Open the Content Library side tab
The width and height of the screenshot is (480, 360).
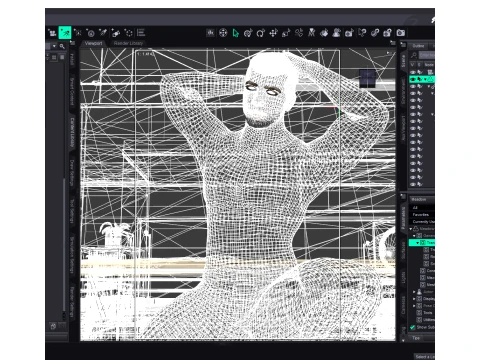point(72,132)
